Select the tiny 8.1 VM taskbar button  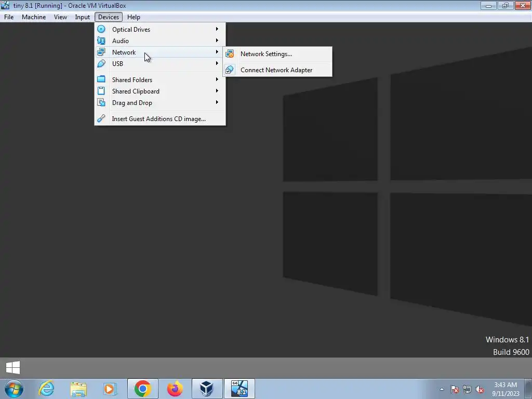(x=239, y=389)
